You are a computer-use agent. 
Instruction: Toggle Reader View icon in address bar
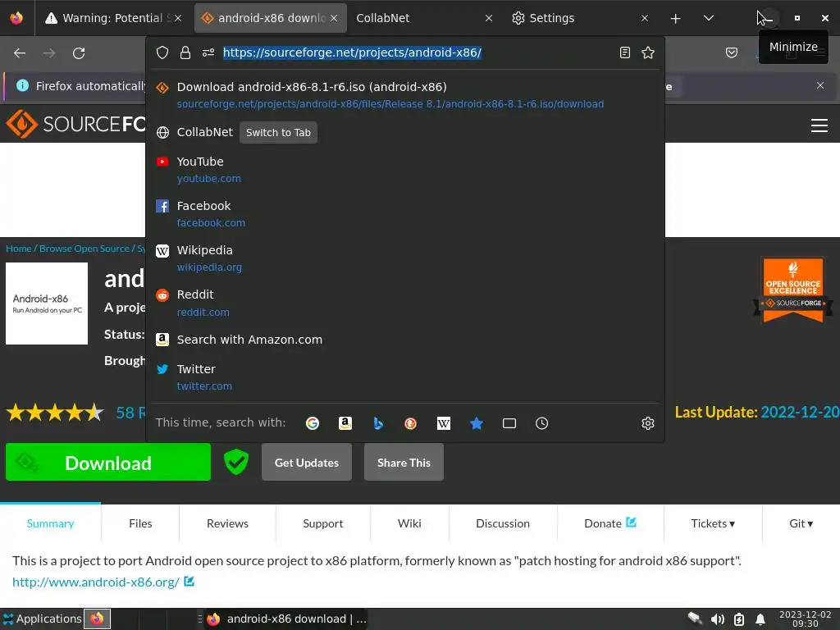[624, 52]
